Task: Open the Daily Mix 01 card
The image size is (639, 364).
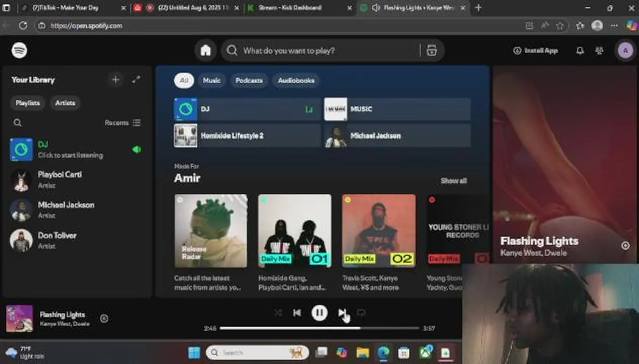Action: pos(295,243)
